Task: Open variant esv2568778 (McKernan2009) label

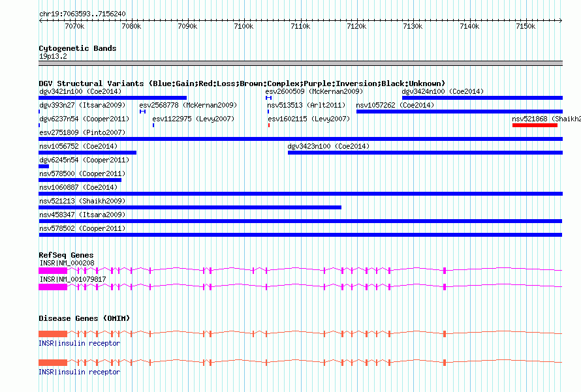Action: (x=188, y=105)
